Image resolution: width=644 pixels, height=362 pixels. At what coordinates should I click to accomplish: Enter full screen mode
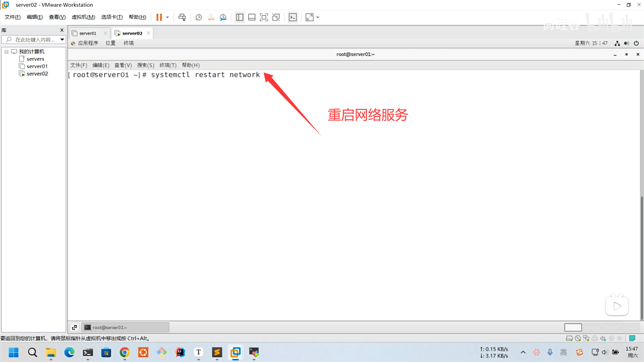(264, 17)
